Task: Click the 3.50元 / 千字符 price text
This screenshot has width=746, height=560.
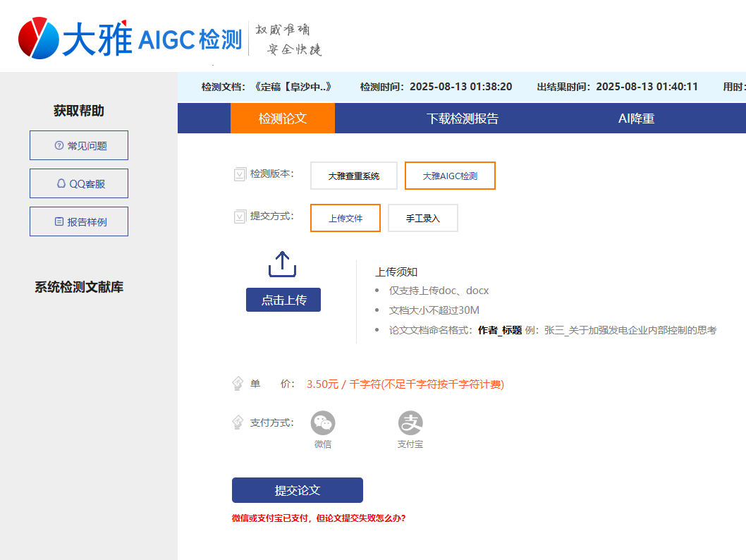Action: point(405,384)
